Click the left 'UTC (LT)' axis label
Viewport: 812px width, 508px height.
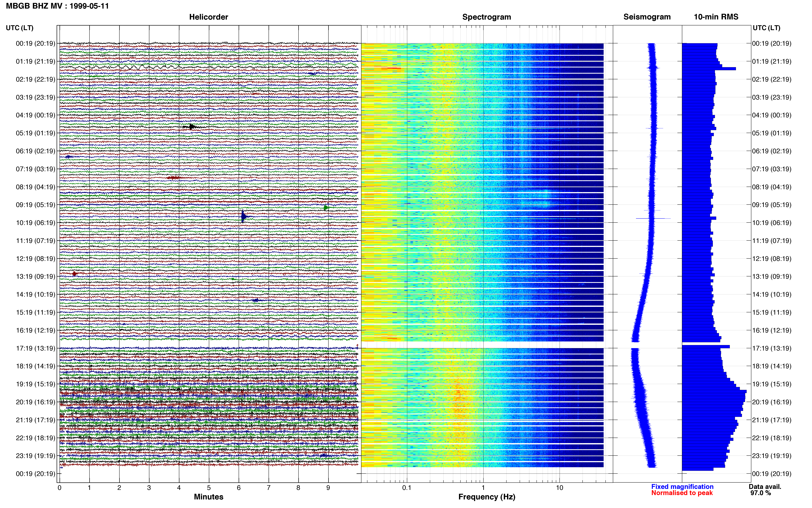tap(19, 28)
